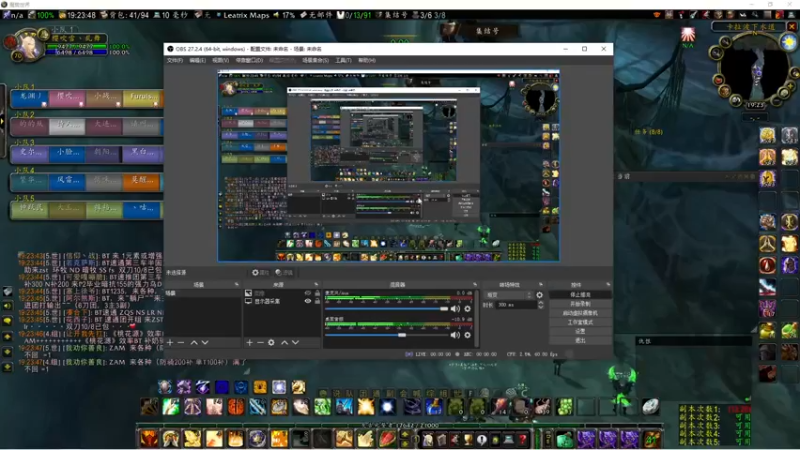Move the source up in the Sources panel
This screenshot has height=450, width=800.
285,342
